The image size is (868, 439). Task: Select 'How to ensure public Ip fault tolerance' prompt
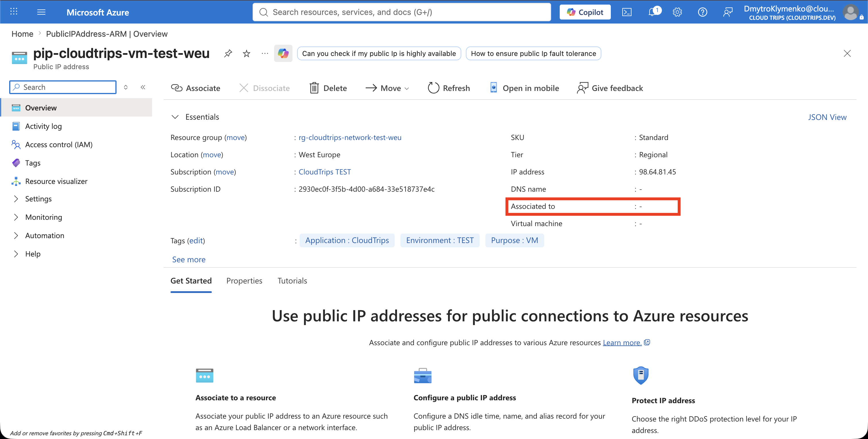click(x=533, y=54)
